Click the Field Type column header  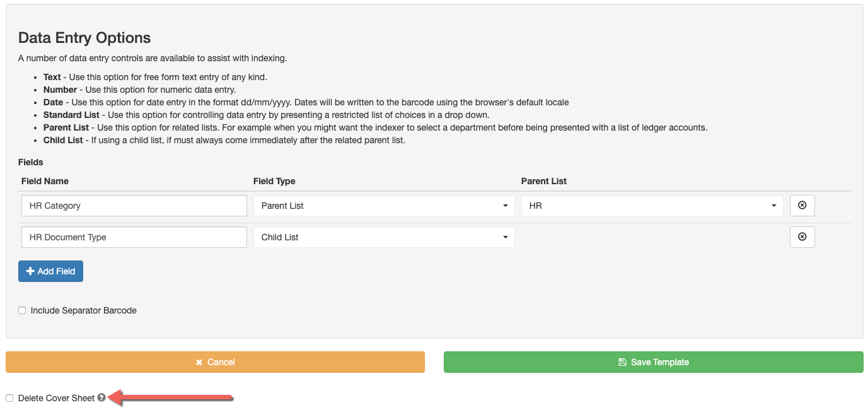(274, 181)
